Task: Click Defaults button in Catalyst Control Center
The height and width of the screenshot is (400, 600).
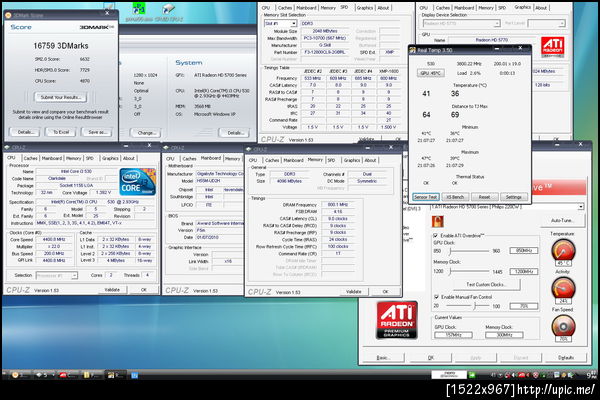Action: coord(566,357)
